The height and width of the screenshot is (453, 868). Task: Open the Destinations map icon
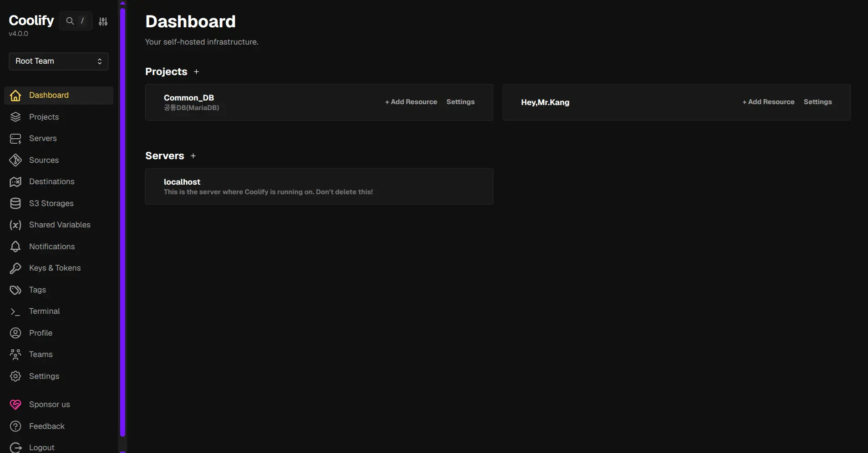click(x=15, y=182)
